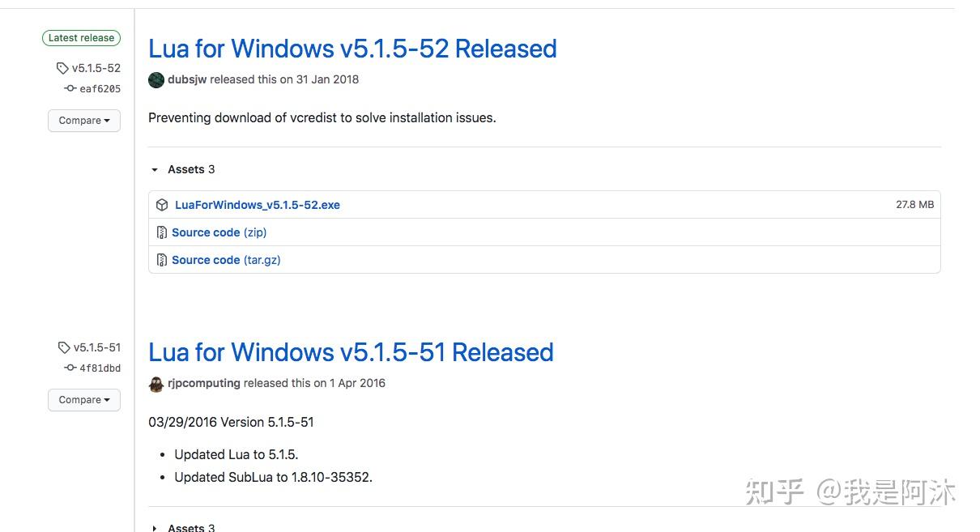Click the archive icon for Source code (tar.gz)
This screenshot has width=980, height=532.
[x=162, y=260]
